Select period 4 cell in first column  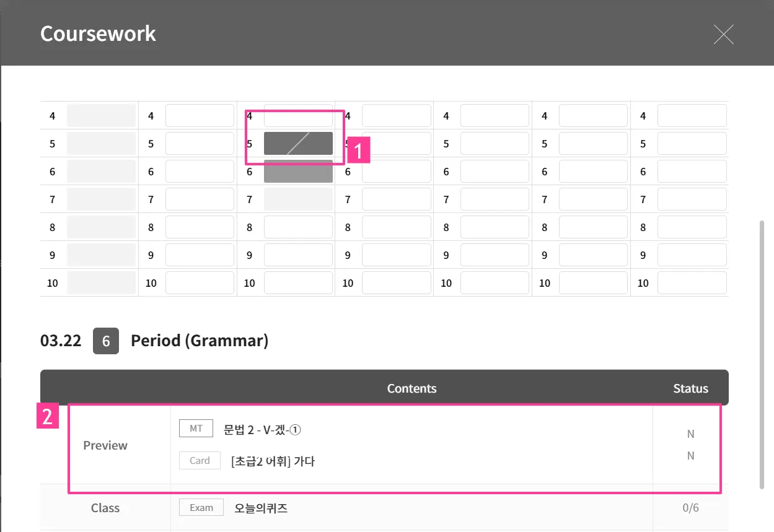click(101, 116)
